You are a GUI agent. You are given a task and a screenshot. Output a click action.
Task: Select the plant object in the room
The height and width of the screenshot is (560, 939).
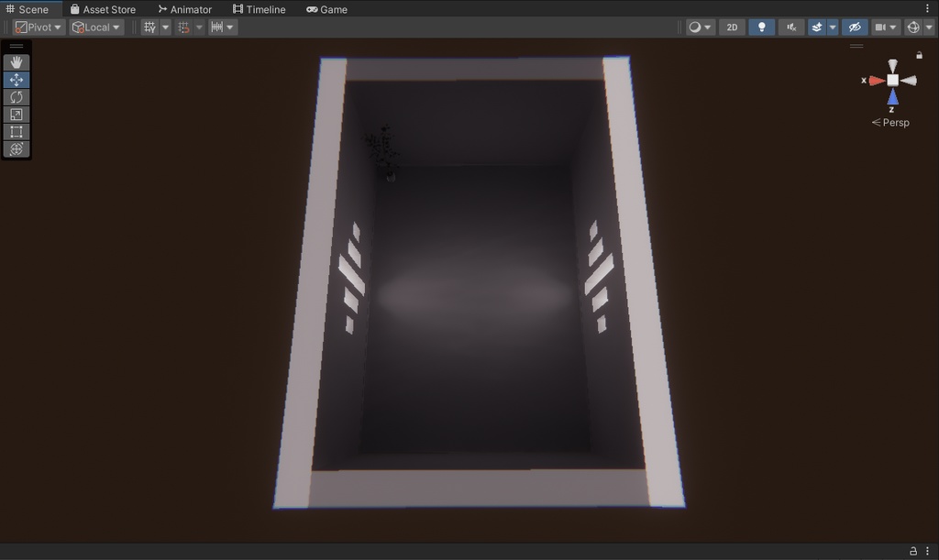pyautogui.click(x=383, y=152)
